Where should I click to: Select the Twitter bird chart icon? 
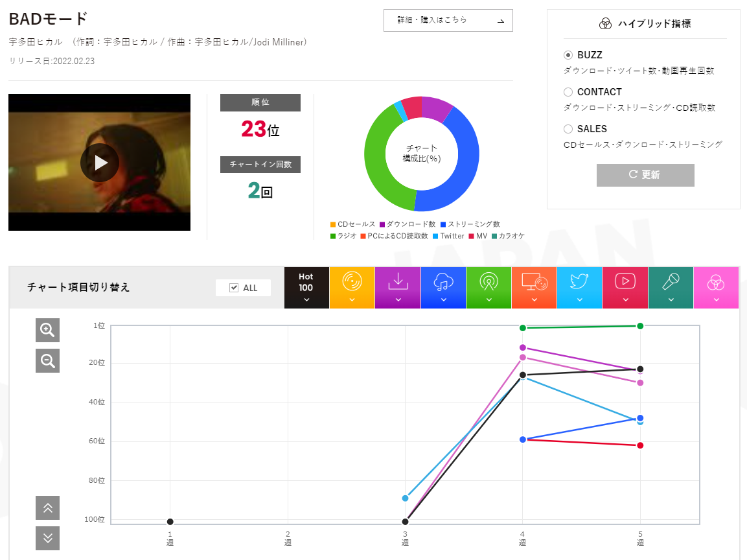click(x=579, y=287)
